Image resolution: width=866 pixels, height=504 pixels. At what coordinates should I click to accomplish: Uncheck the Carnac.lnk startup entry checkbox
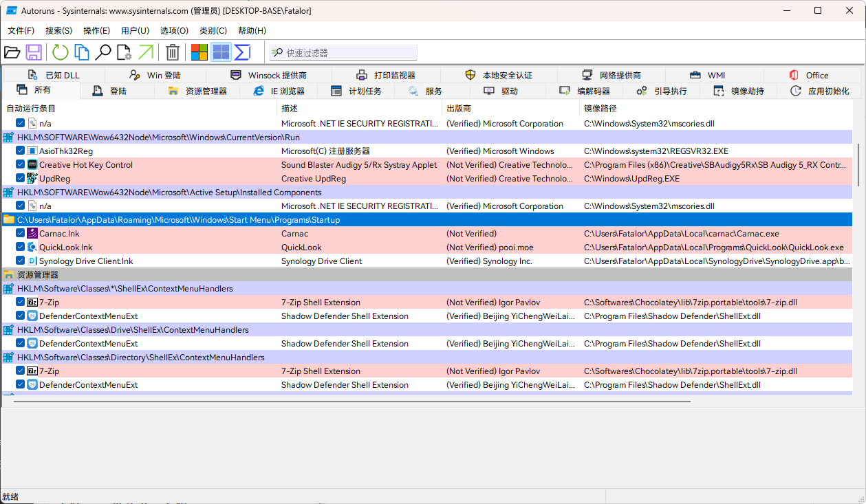click(21, 234)
